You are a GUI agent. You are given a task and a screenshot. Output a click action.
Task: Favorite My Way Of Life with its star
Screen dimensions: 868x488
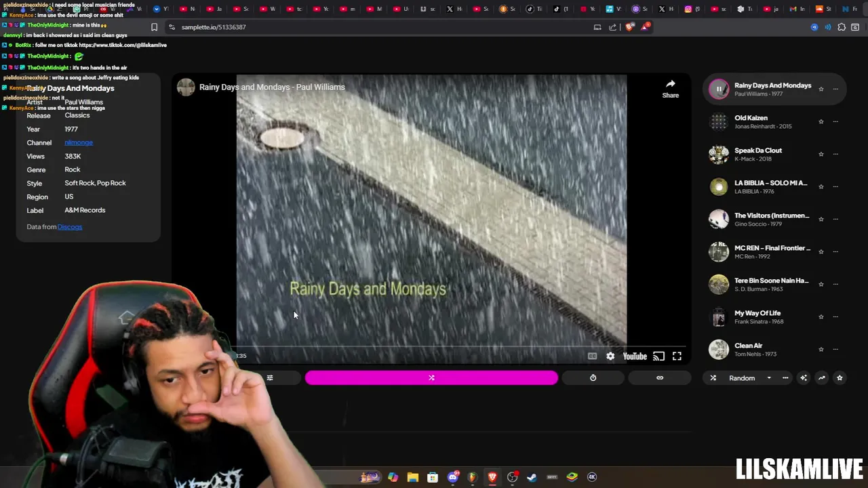coord(821,317)
